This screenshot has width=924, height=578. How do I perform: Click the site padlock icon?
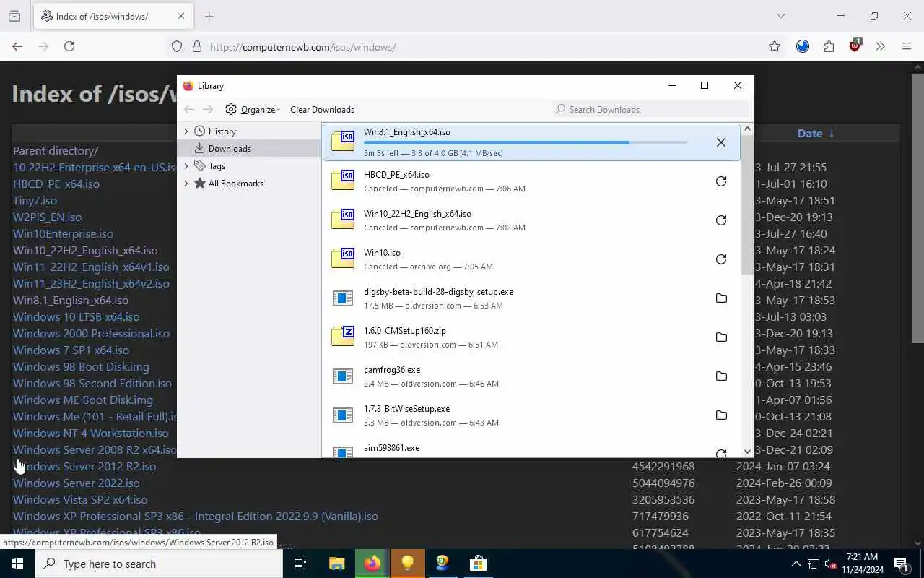pyautogui.click(x=196, y=47)
